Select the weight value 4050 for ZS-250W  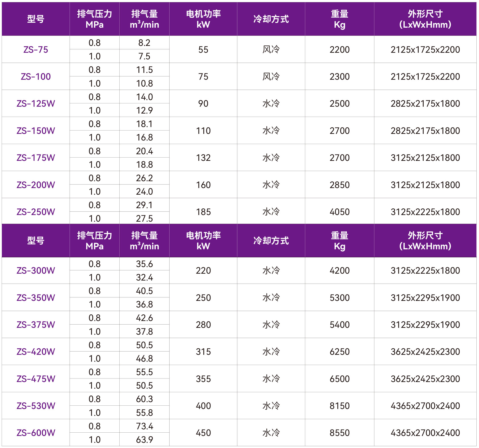340,211
